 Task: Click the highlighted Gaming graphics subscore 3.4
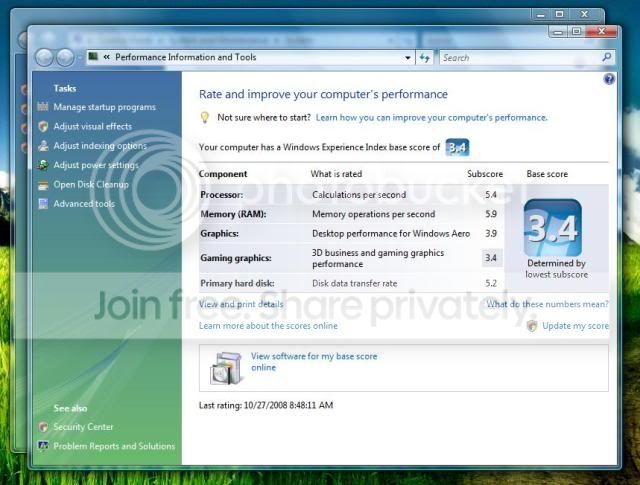click(x=491, y=258)
